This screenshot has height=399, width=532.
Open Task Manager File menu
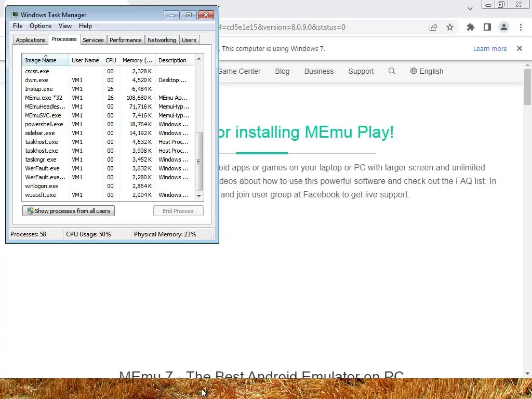[18, 26]
